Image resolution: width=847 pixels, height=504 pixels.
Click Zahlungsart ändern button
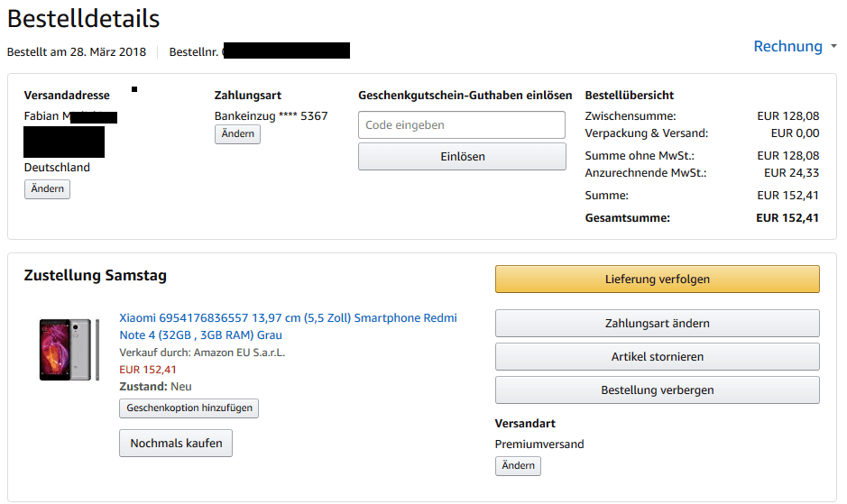[x=658, y=324]
